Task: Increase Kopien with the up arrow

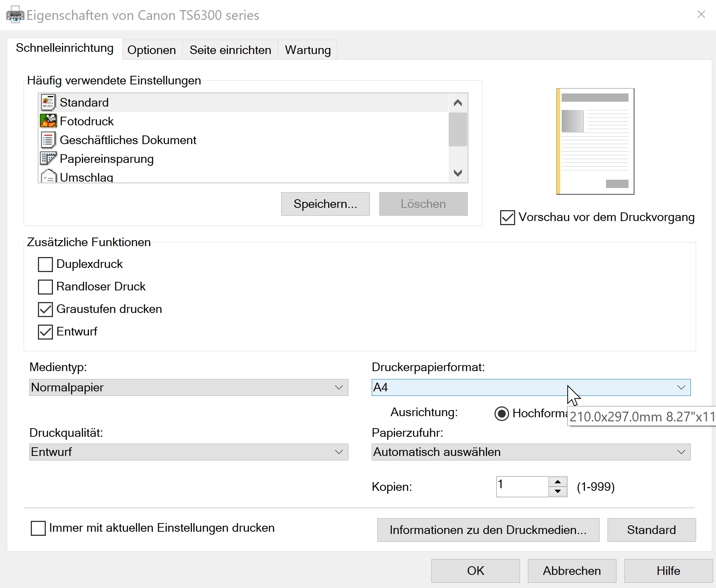Action: coord(558,482)
